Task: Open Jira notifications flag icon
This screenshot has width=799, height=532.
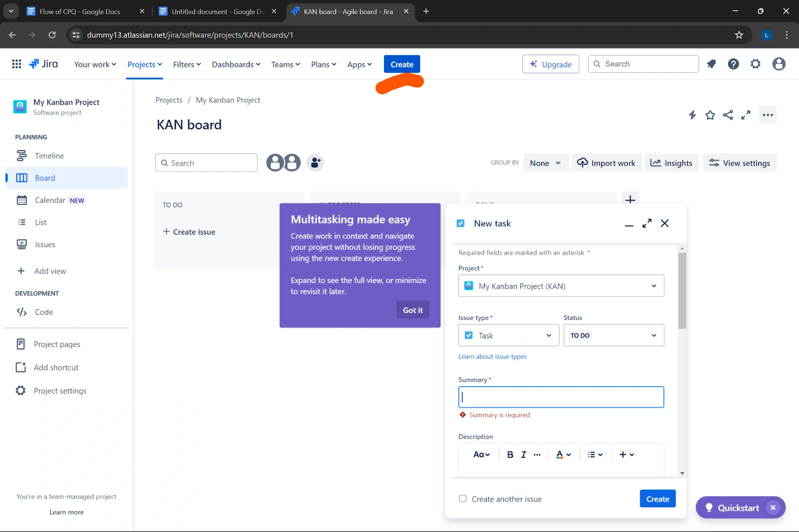Action: [x=711, y=64]
